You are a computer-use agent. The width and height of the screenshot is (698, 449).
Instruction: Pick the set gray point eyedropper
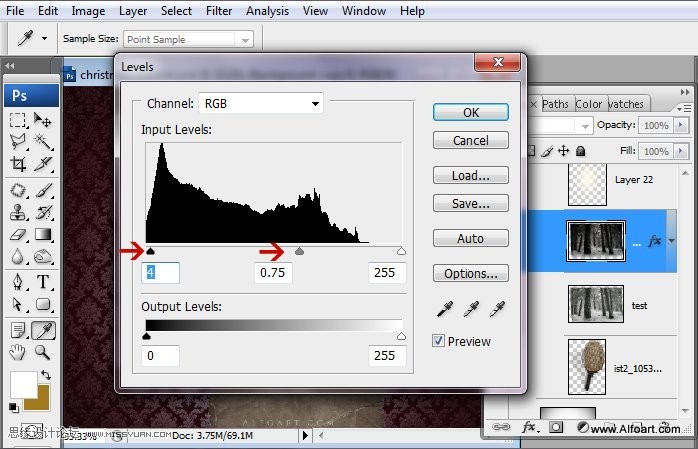coord(471,309)
